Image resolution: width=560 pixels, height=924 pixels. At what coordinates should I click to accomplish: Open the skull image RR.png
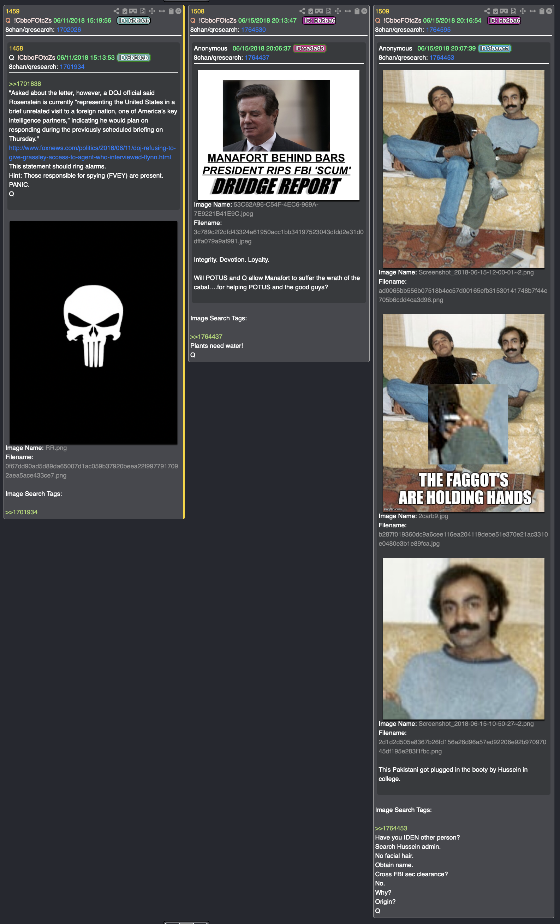[x=93, y=332]
